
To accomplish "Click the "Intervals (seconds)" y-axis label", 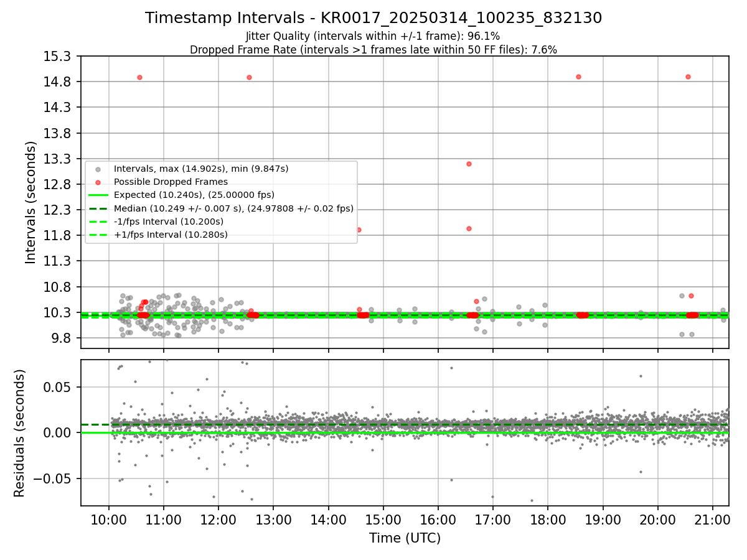I will tap(31, 202).
